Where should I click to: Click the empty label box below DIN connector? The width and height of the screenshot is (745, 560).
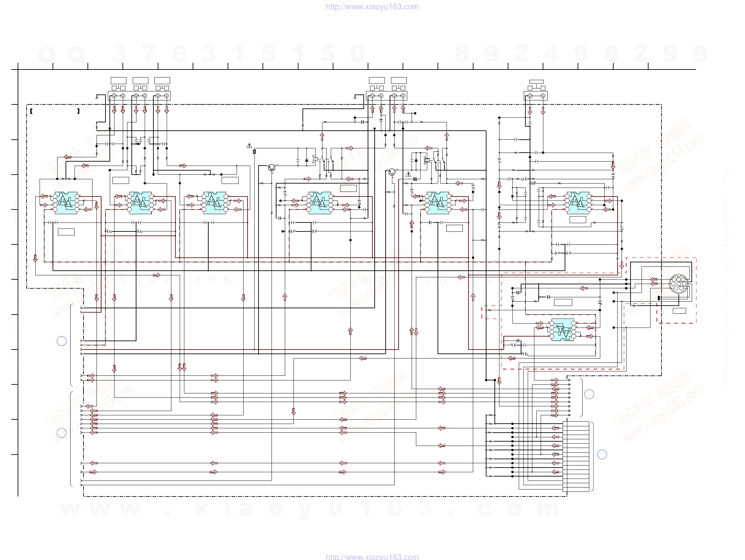679,311
